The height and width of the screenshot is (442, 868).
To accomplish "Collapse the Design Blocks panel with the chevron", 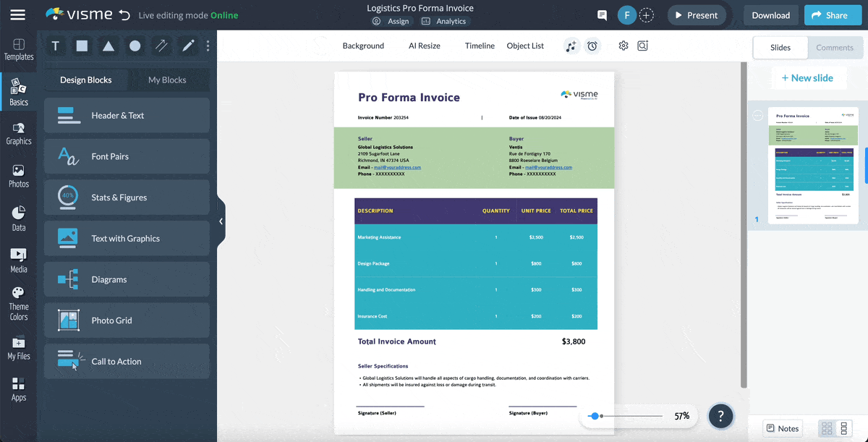I will pos(221,221).
